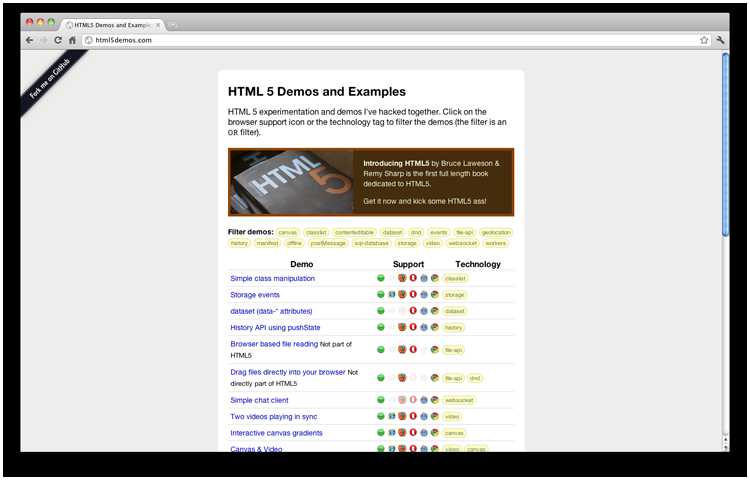Click the IE icon in Storage events row
750x480 pixels.
click(x=392, y=295)
